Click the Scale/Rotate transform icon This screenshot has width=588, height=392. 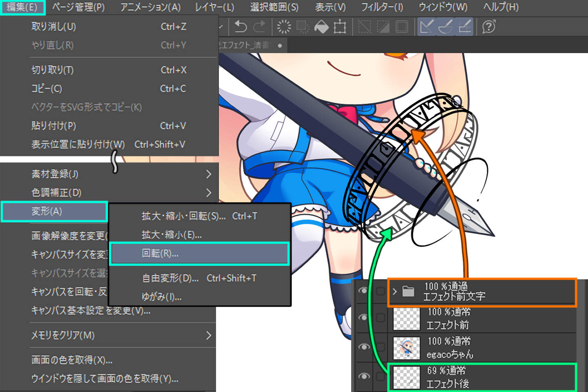tap(340, 27)
